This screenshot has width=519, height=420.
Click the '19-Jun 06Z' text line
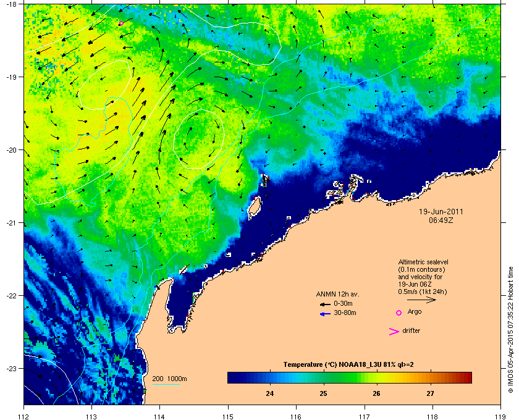pyautogui.click(x=415, y=284)
